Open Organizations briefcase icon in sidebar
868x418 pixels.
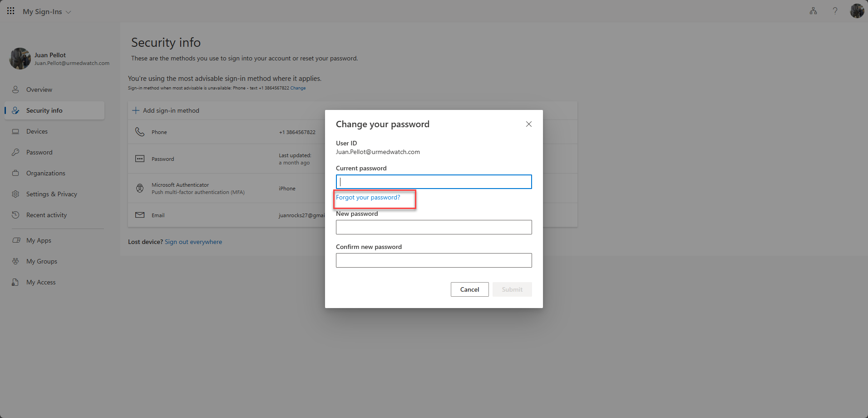[x=15, y=173]
